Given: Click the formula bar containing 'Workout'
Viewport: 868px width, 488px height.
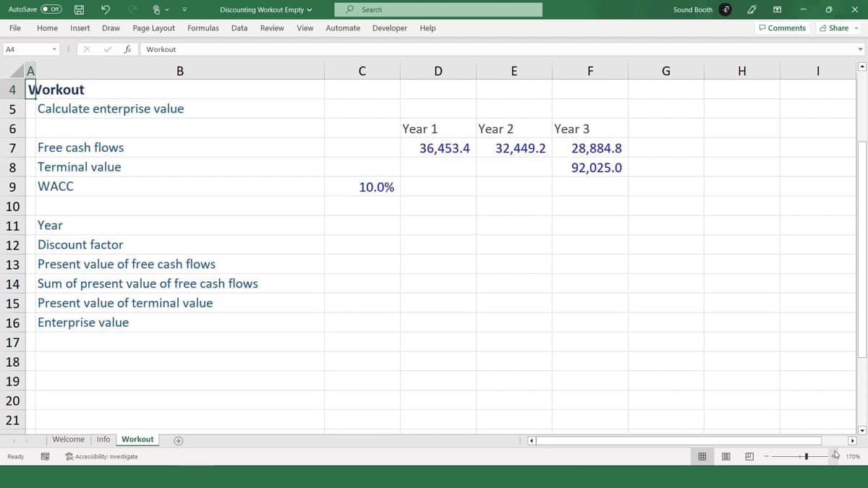Looking at the screenshot, I should pos(498,49).
